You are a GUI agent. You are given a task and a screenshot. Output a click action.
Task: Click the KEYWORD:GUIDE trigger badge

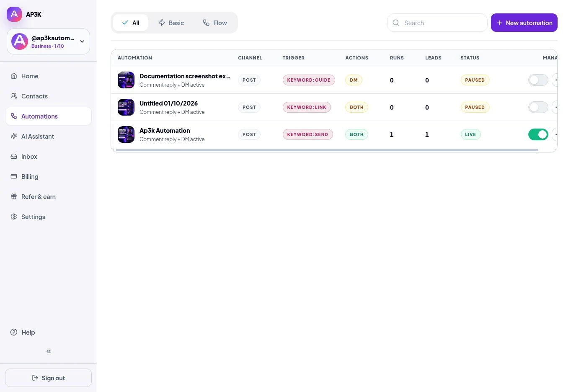click(309, 80)
